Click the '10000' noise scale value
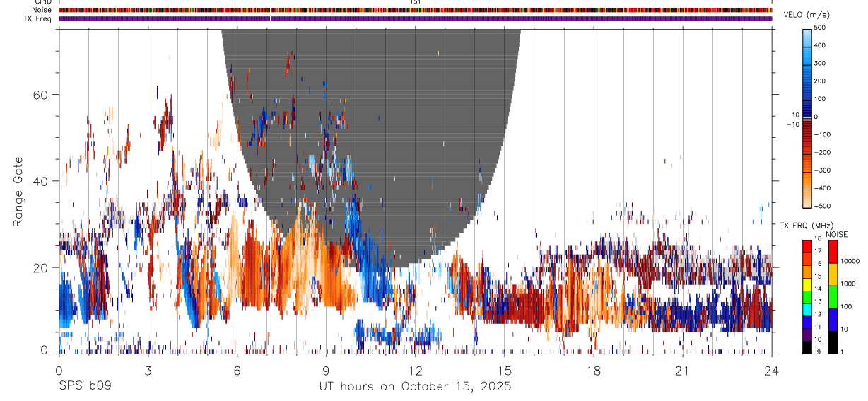The width and height of the screenshot is (868, 401). tap(849, 261)
